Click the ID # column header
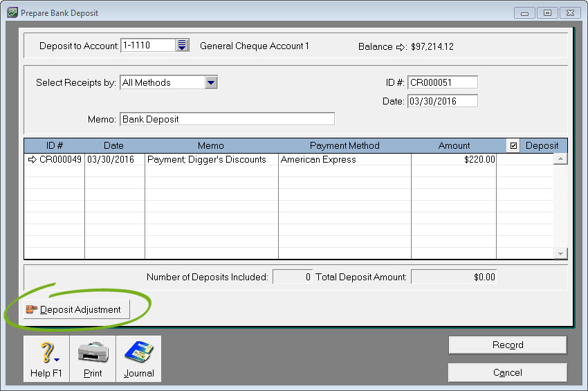Viewport: 588px width, 391px height. 55,145
